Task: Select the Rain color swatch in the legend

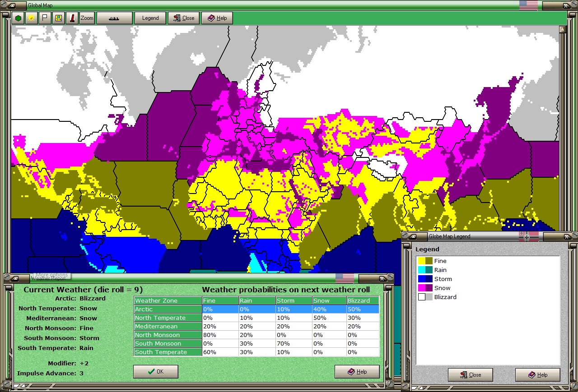Action: point(425,270)
